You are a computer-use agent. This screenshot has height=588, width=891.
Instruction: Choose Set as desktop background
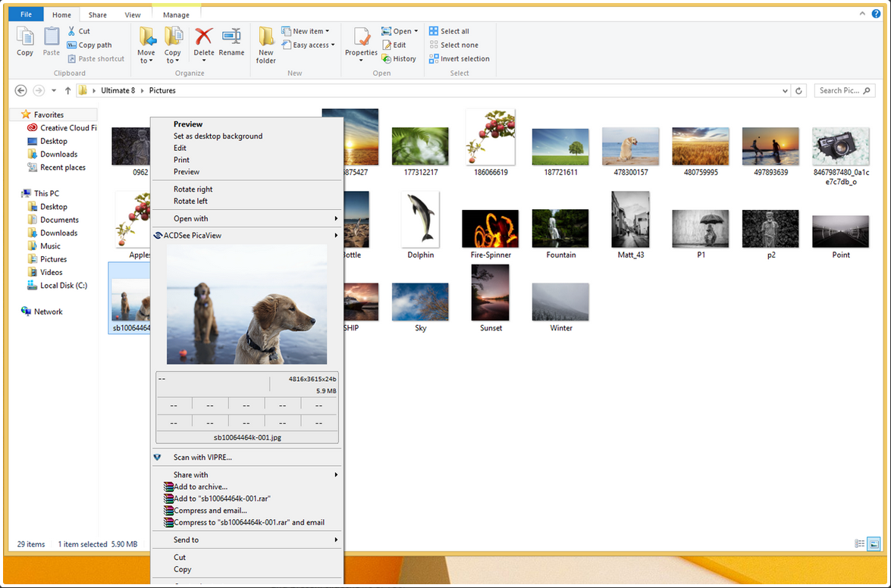click(x=218, y=136)
